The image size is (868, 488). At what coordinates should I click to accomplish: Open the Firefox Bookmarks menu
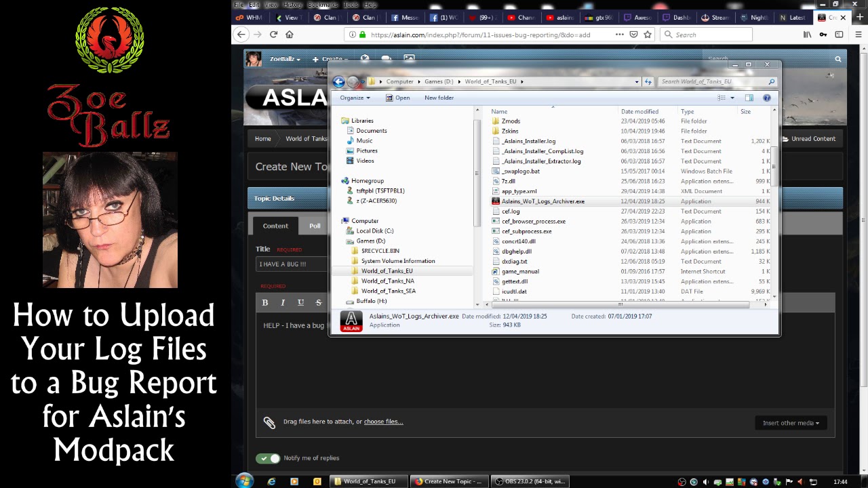[323, 5]
